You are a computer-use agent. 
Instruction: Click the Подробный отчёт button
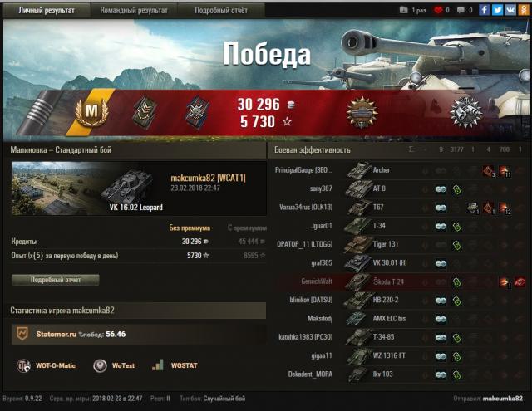tap(56, 280)
